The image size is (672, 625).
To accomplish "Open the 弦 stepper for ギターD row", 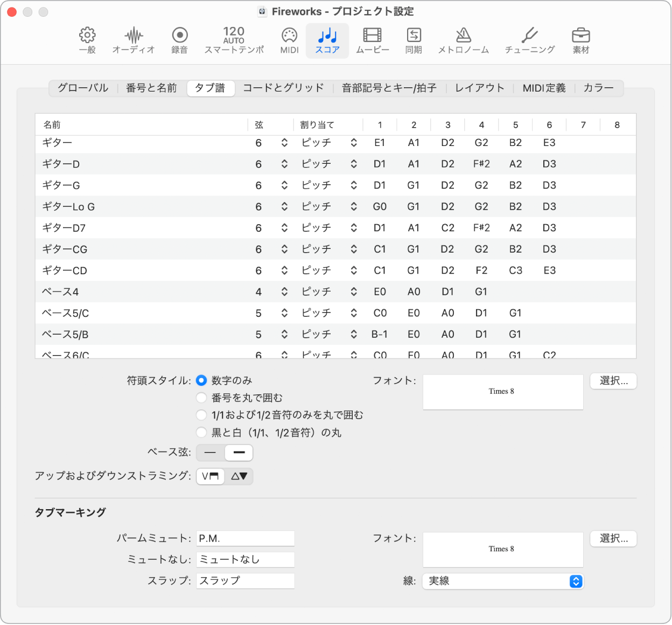I will tap(284, 164).
